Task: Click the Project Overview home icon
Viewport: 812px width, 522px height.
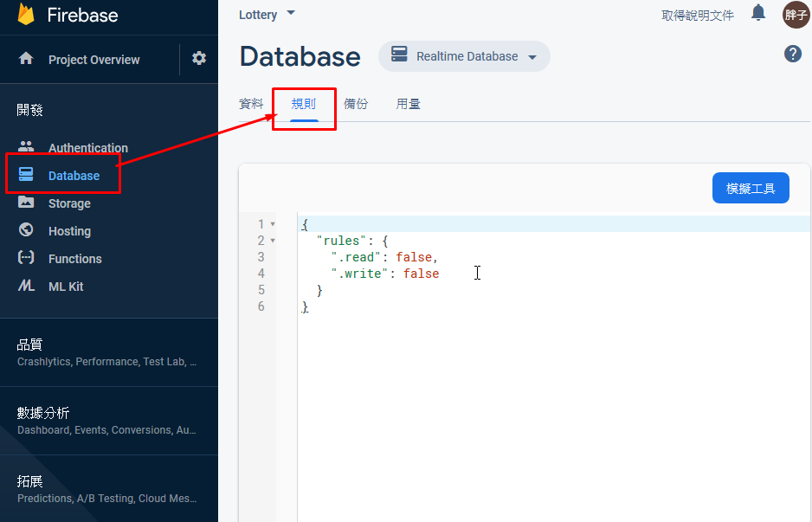Action: [26, 59]
